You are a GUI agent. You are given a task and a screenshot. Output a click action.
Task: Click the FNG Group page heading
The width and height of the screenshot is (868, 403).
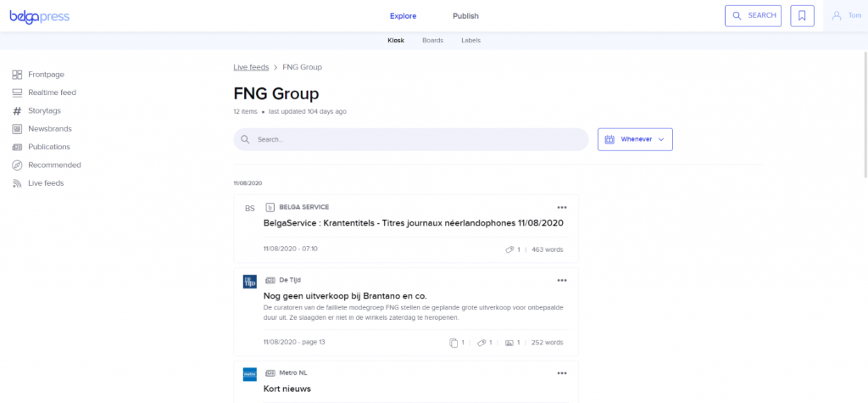pyautogui.click(x=276, y=92)
